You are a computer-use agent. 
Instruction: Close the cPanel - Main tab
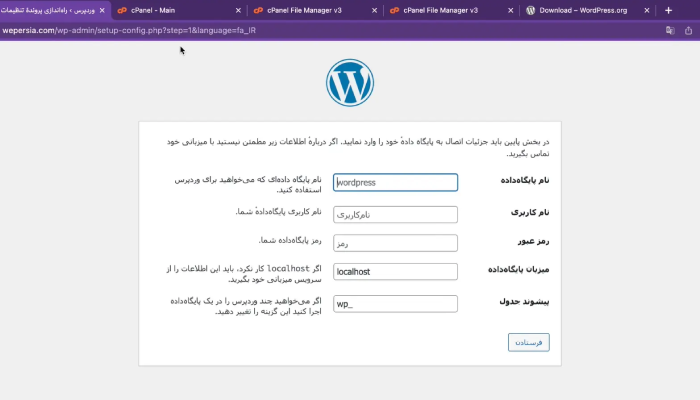[238, 10]
